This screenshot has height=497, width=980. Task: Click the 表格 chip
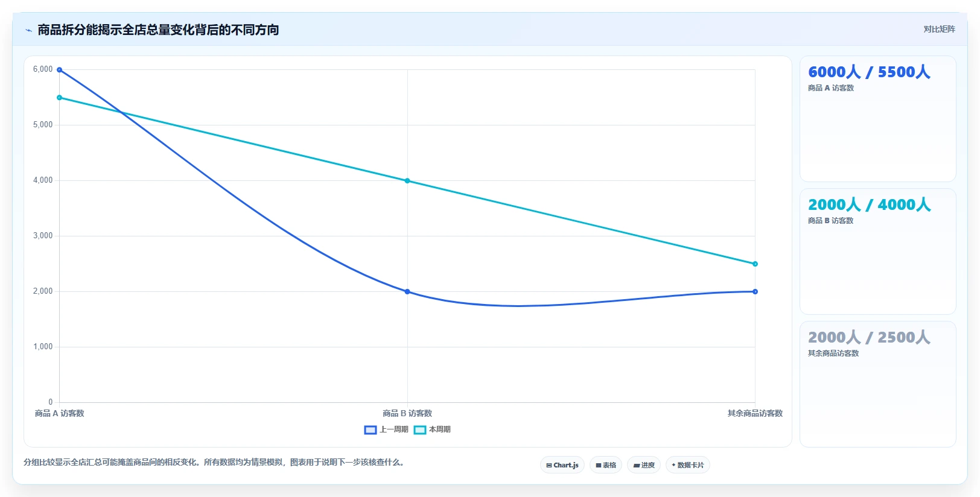pos(606,465)
